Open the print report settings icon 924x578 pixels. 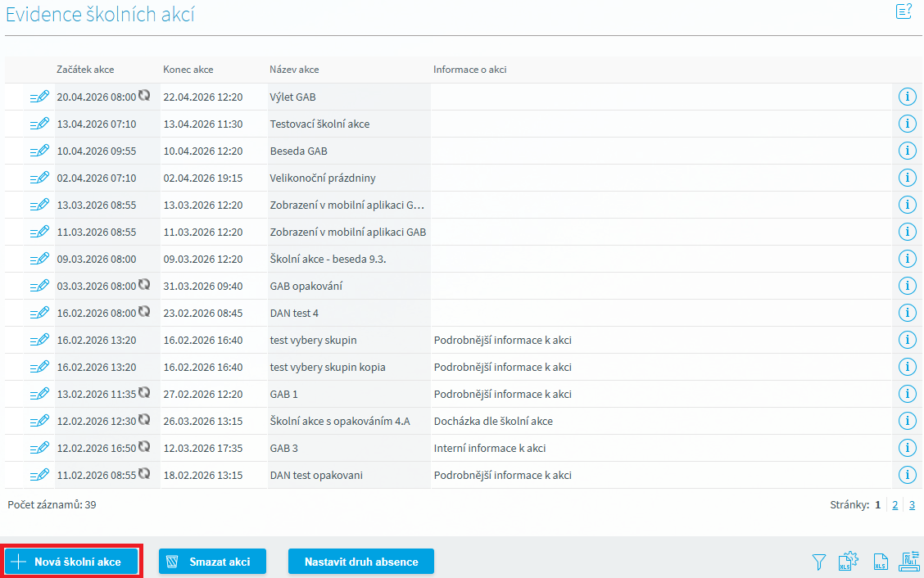(x=909, y=562)
